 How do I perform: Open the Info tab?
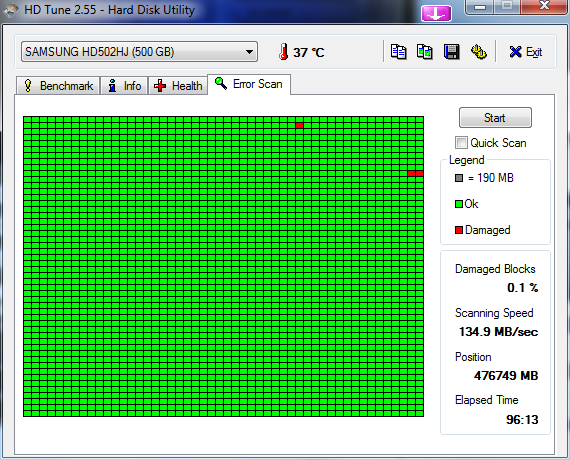pos(124,86)
